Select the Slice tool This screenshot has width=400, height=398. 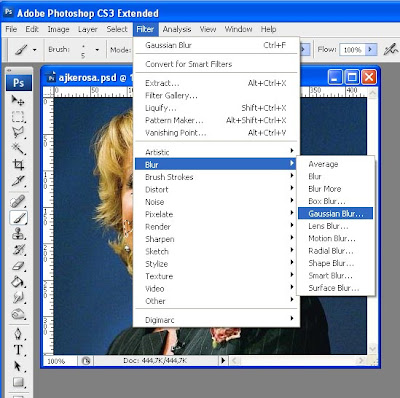coord(18,181)
